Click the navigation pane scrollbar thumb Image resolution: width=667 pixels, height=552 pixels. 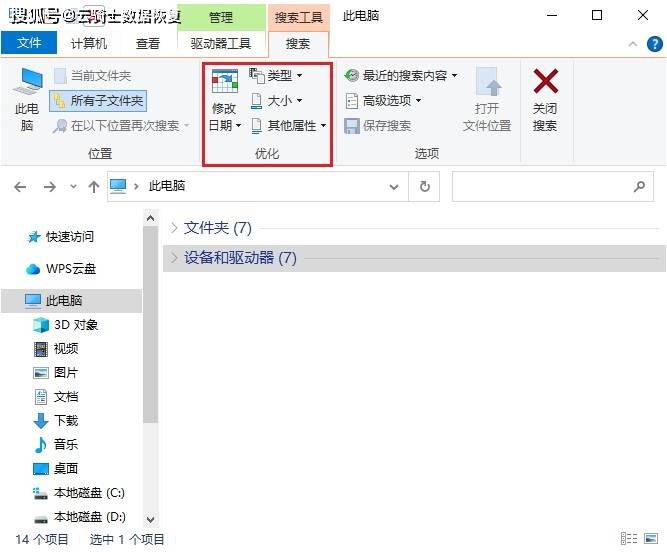150,324
